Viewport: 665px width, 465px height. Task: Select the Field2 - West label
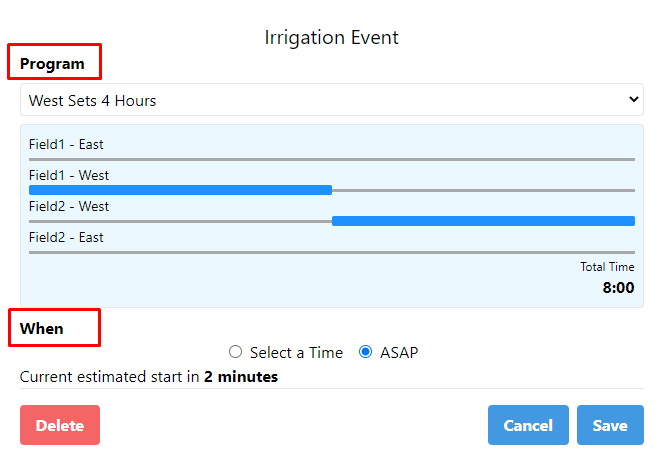69,206
